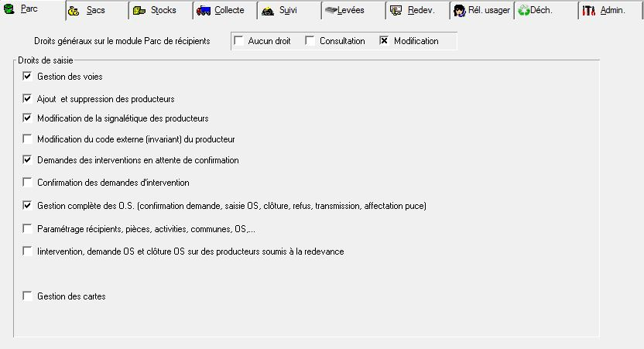
Task: Enable the Consultation rights checkbox
Action: pos(310,41)
